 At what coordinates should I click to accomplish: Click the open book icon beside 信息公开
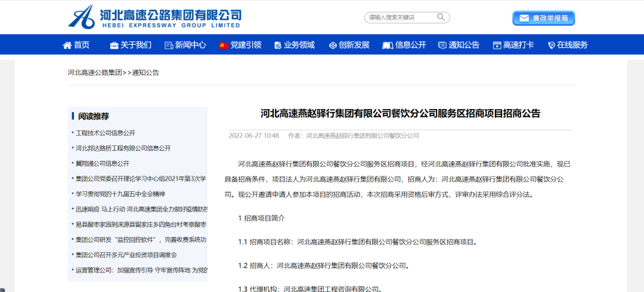[388, 45]
